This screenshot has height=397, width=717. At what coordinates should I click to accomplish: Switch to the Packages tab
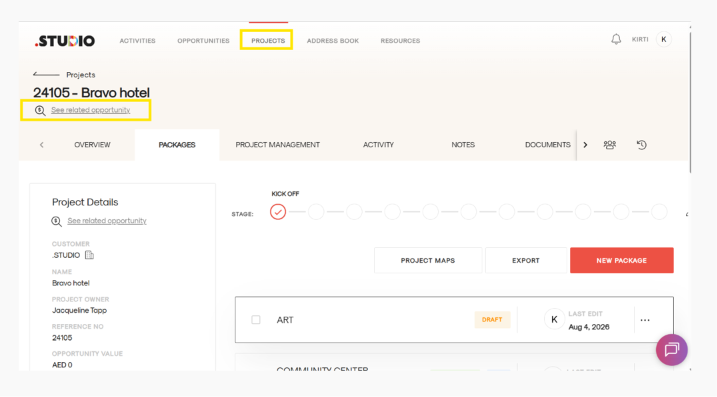tap(177, 145)
